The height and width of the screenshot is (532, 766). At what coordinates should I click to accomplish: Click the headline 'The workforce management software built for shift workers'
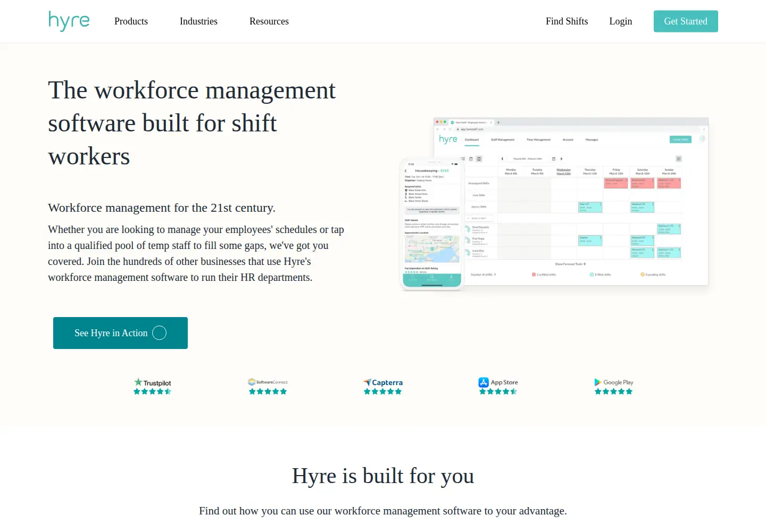[x=192, y=123]
